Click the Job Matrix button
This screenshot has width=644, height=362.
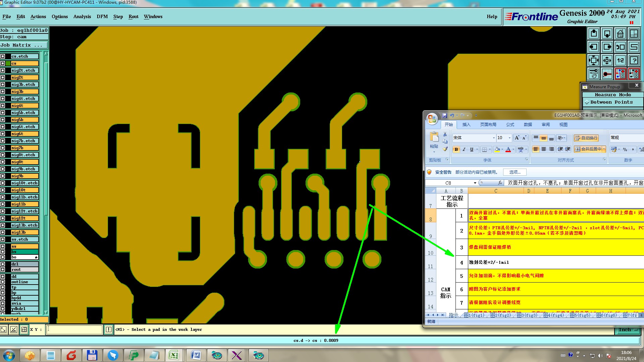(x=23, y=45)
